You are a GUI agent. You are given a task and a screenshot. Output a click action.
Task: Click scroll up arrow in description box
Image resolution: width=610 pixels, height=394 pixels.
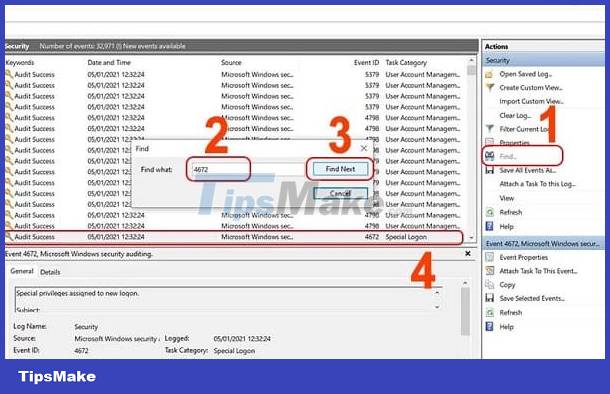pos(437,293)
